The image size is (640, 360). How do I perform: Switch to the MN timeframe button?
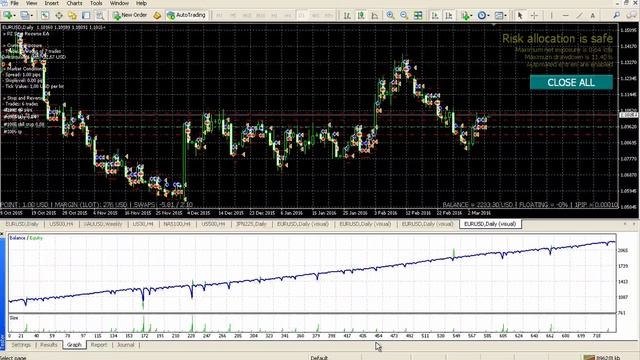[329, 15]
